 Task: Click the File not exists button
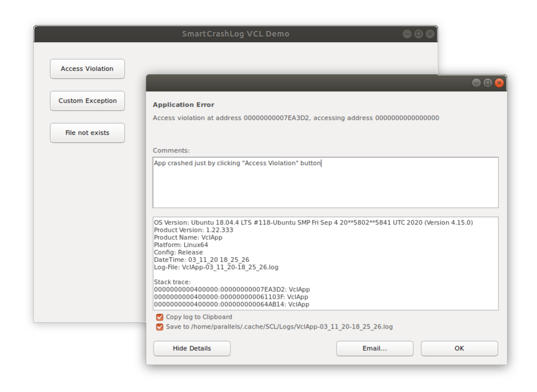coord(87,133)
